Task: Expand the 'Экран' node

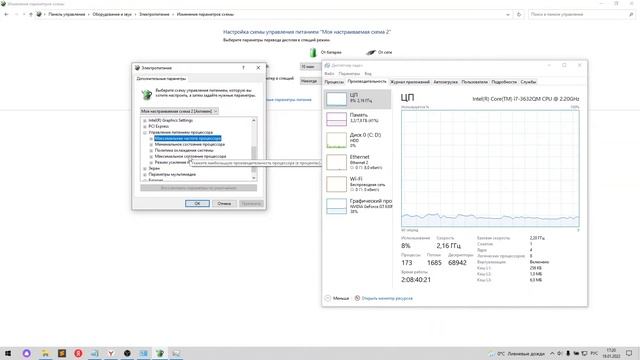Action: click(145, 169)
